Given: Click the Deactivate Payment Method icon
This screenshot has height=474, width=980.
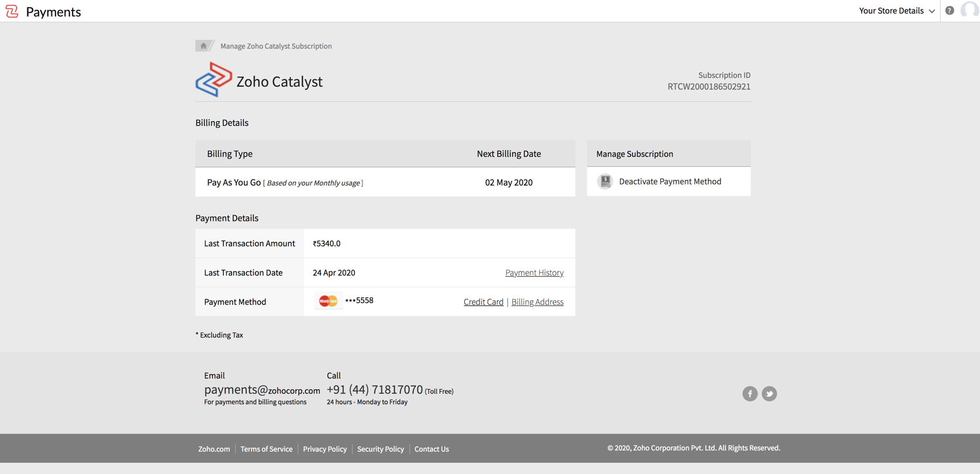Looking at the screenshot, I should (605, 181).
